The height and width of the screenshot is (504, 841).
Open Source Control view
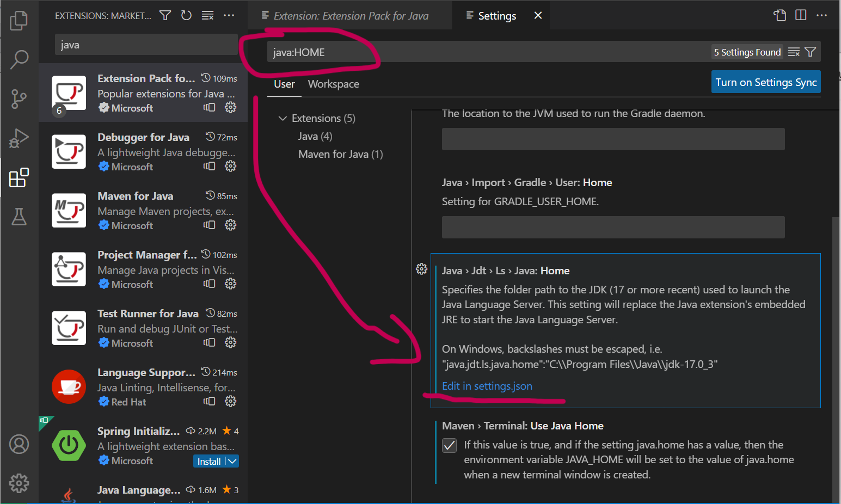(x=19, y=99)
